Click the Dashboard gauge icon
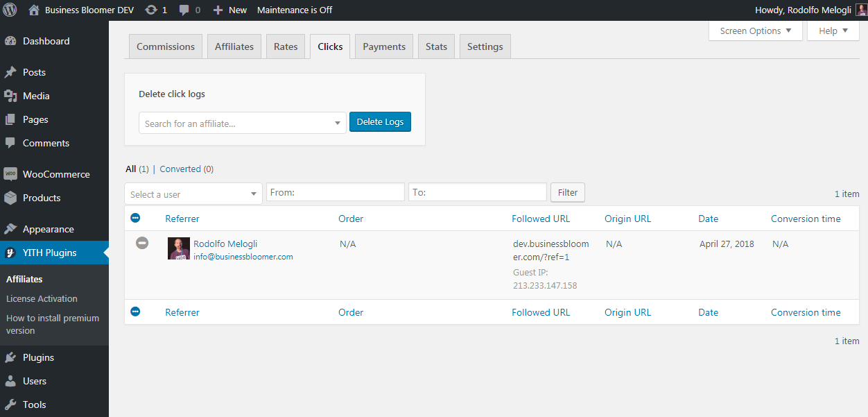 click(10, 41)
